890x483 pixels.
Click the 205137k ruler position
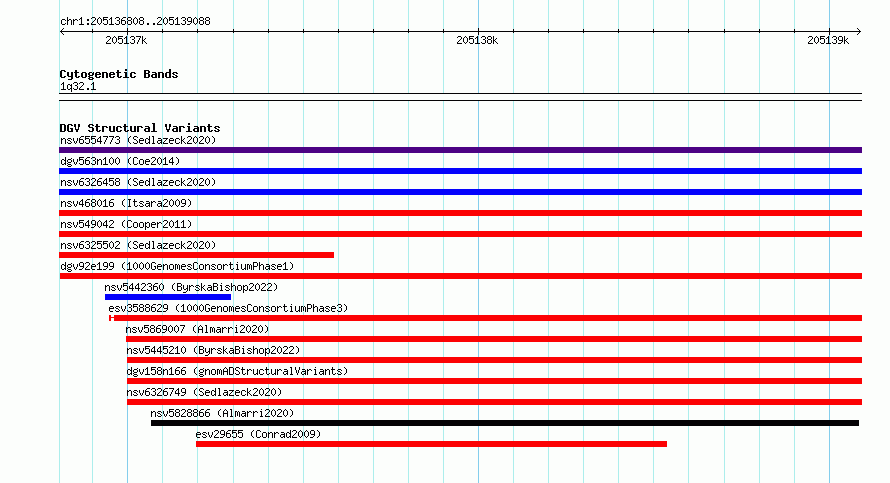point(126,40)
